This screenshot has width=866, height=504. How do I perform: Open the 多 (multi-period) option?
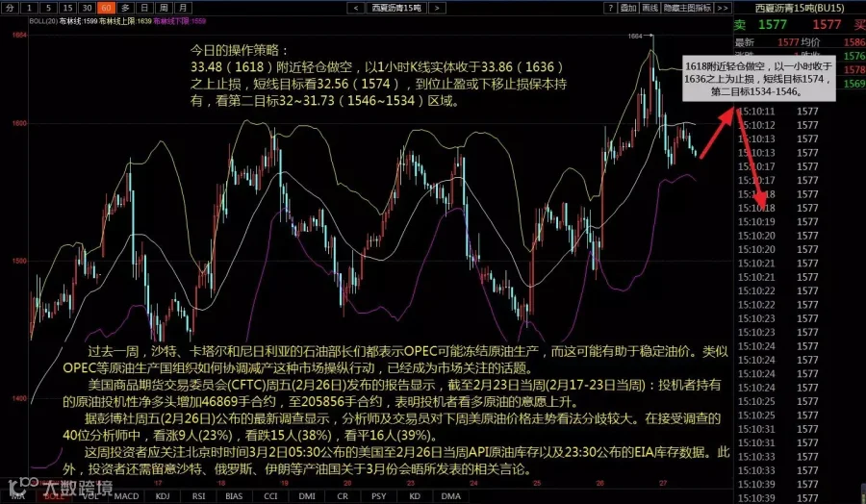click(x=125, y=8)
